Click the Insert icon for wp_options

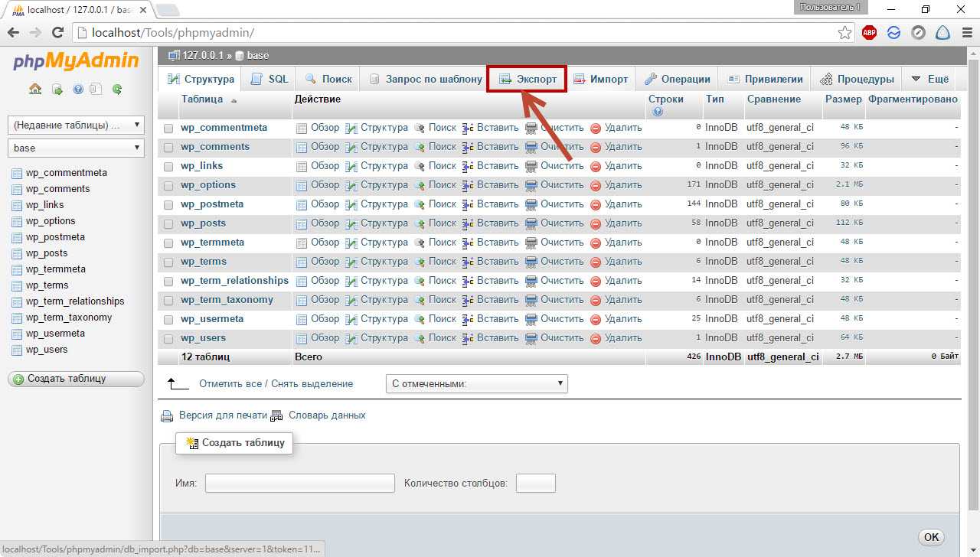[468, 186]
